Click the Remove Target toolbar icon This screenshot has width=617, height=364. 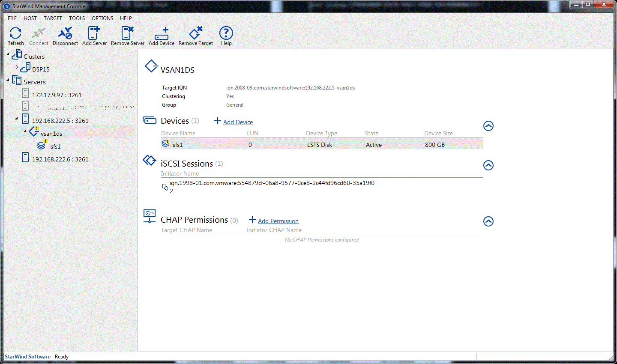(x=196, y=33)
